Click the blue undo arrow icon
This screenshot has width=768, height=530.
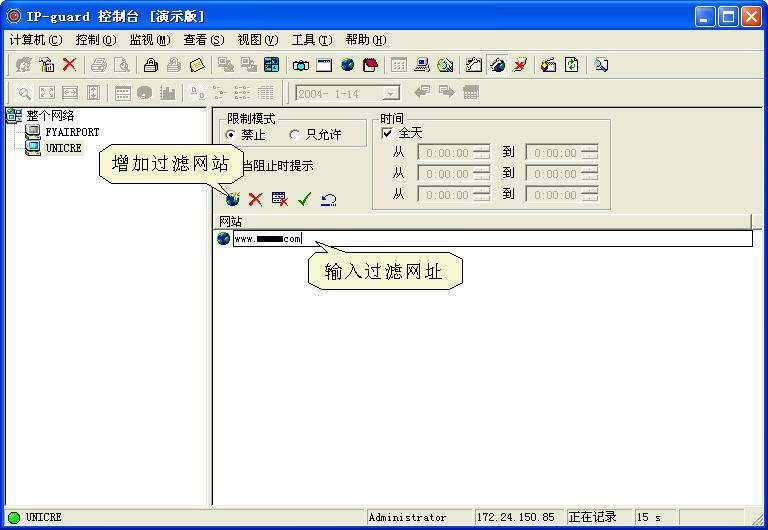(328, 199)
